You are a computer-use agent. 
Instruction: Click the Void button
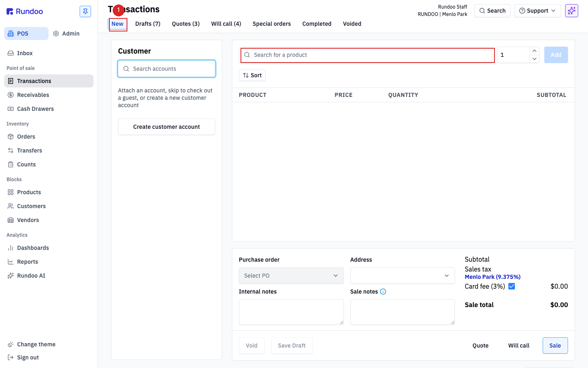(252, 346)
